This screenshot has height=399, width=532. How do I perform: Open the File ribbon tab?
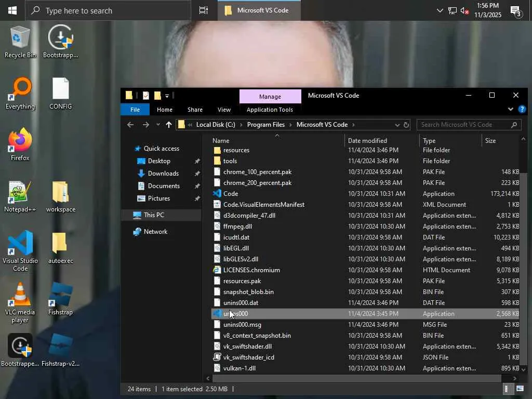135,110
